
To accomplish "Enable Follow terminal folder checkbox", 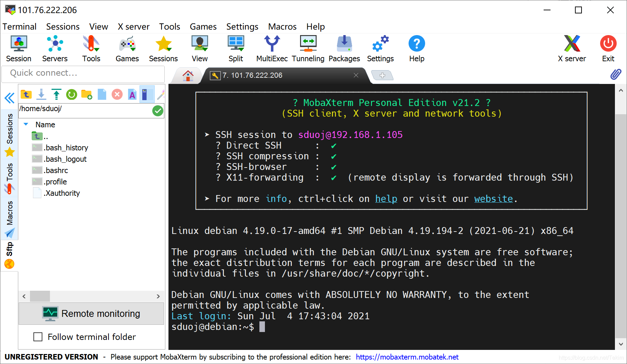I will [x=38, y=337].
